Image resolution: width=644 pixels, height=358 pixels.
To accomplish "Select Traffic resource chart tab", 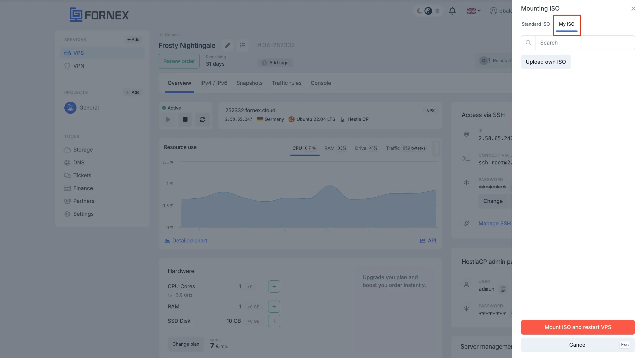I will coord(406,148).
